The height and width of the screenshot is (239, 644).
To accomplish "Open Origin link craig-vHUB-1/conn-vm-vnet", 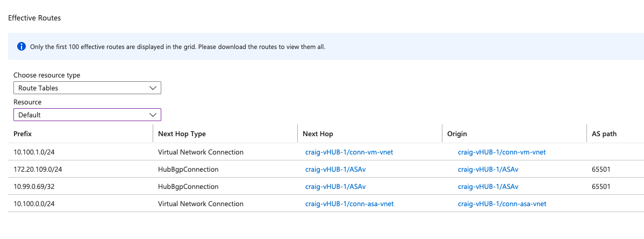I will 502,152.
